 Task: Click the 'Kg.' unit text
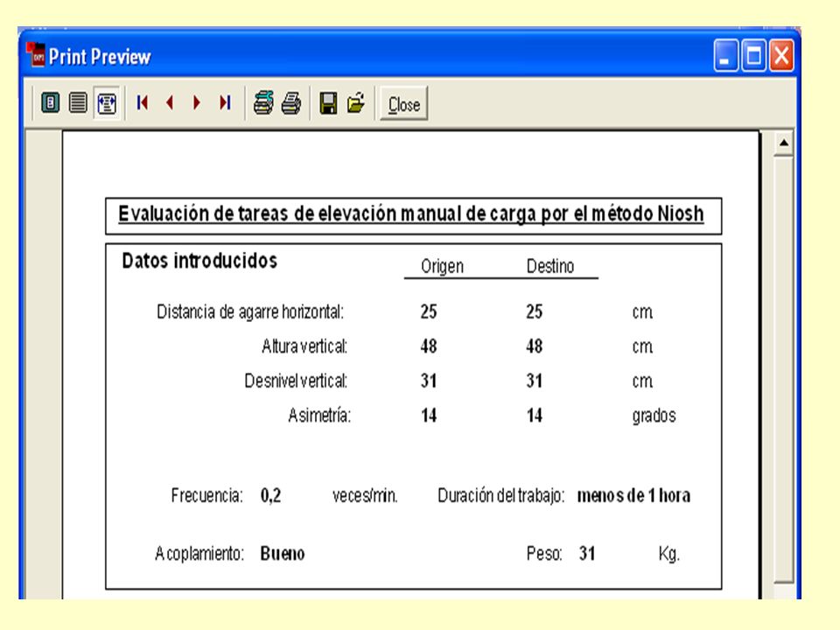[669, 554]
